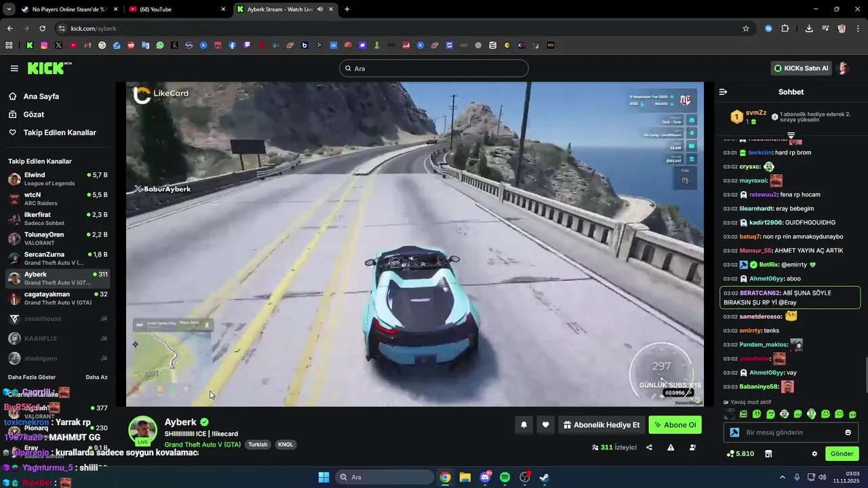Reload the page
Viewport: 868px width, 488px height.
42,28
